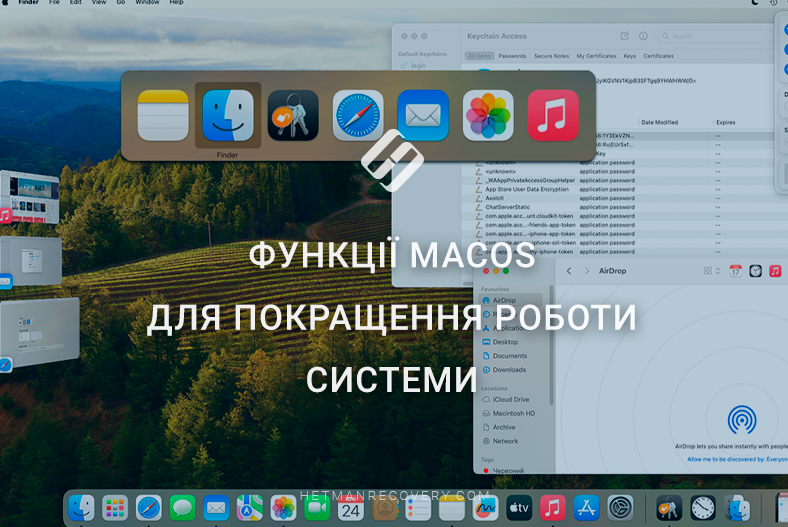Click the Clock icon in Finder toolbar
The image size is (788, 527).
click(x=755, y=271)
